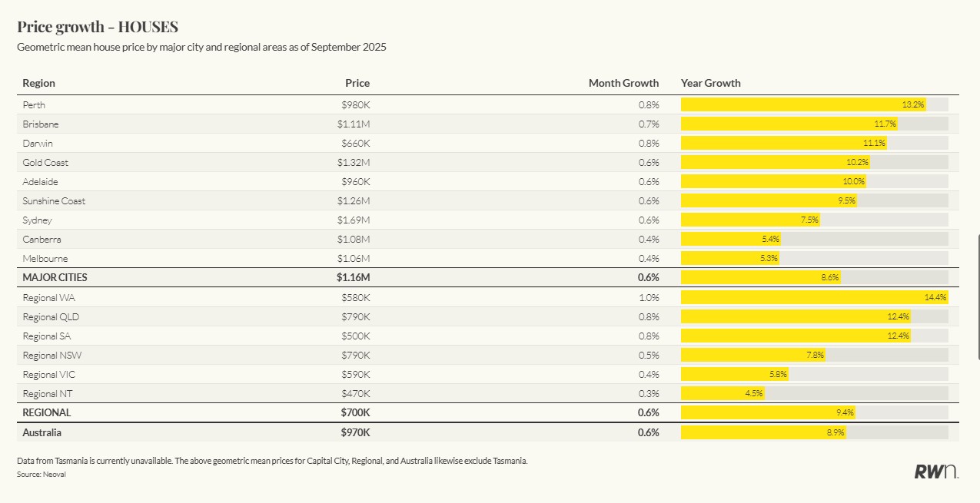Click the Australia total row label
The image size is (980, 503).
click(42, 432)
